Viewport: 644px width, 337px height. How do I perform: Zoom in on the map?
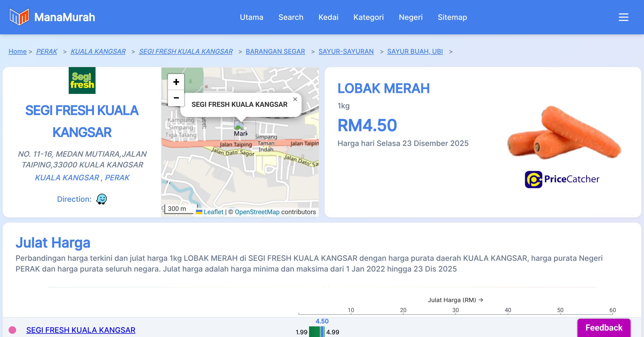click(x=176, y=82)
